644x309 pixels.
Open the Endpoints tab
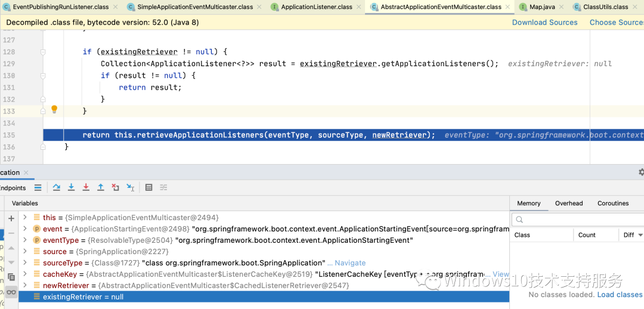pyautogui.click(x=13, y=188)
